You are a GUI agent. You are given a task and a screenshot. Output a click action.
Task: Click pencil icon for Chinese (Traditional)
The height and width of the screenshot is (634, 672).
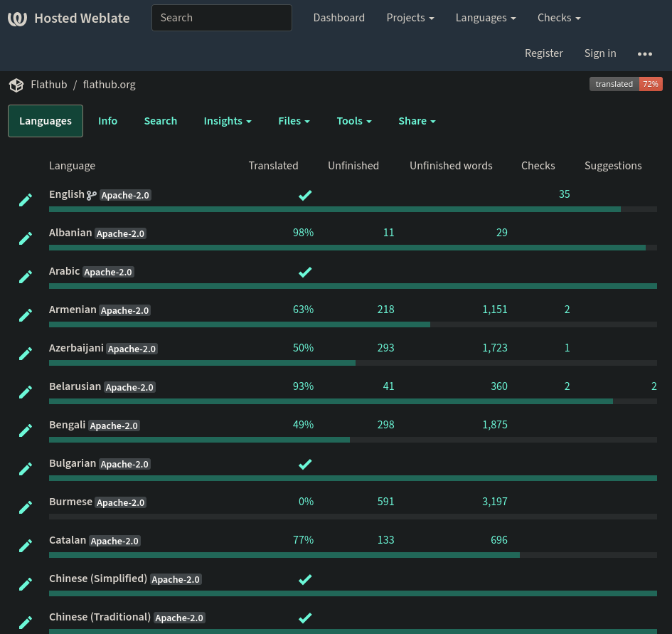[26, 623]
